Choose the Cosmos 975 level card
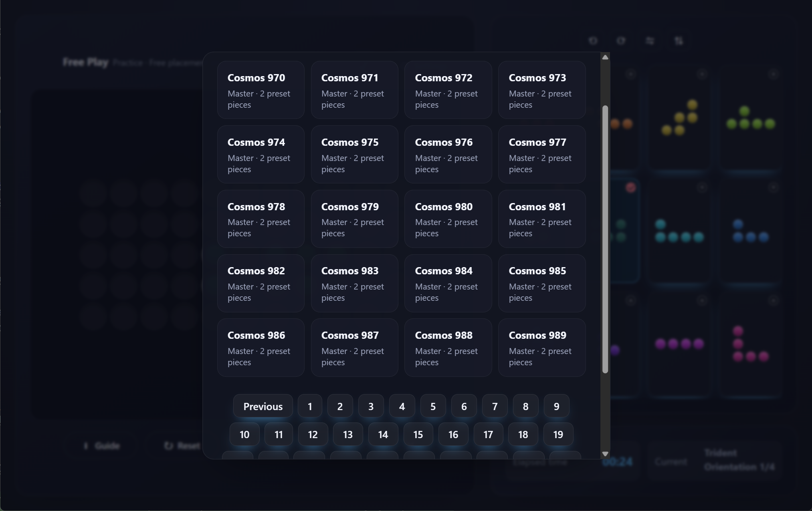 tap(354, 155)
